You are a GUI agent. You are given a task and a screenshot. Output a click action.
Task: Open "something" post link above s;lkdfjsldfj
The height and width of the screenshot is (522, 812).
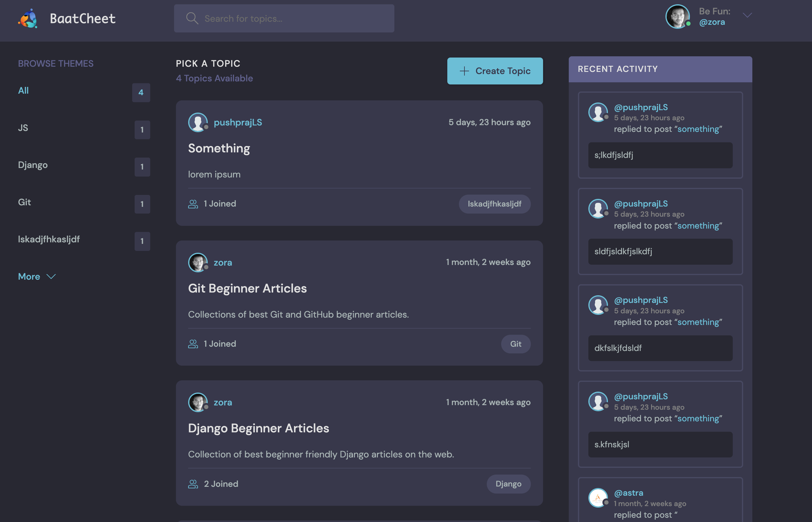[x=698, y=129]
